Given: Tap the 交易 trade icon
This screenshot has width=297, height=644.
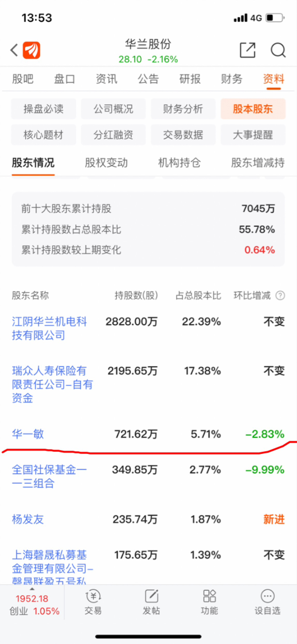Looking at the screenshot, I should coord(93,597).
